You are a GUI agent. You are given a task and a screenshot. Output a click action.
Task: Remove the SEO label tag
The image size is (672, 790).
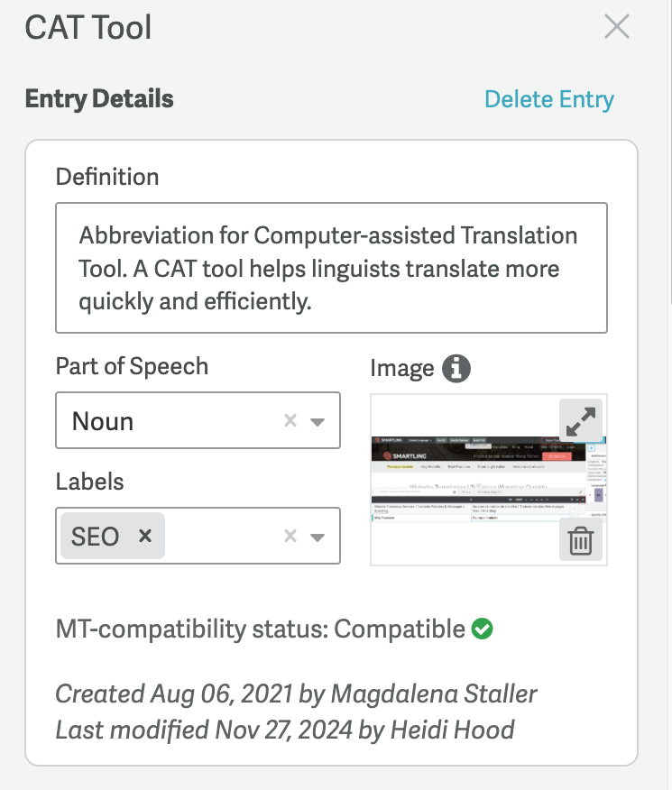(x=144, y=537)
